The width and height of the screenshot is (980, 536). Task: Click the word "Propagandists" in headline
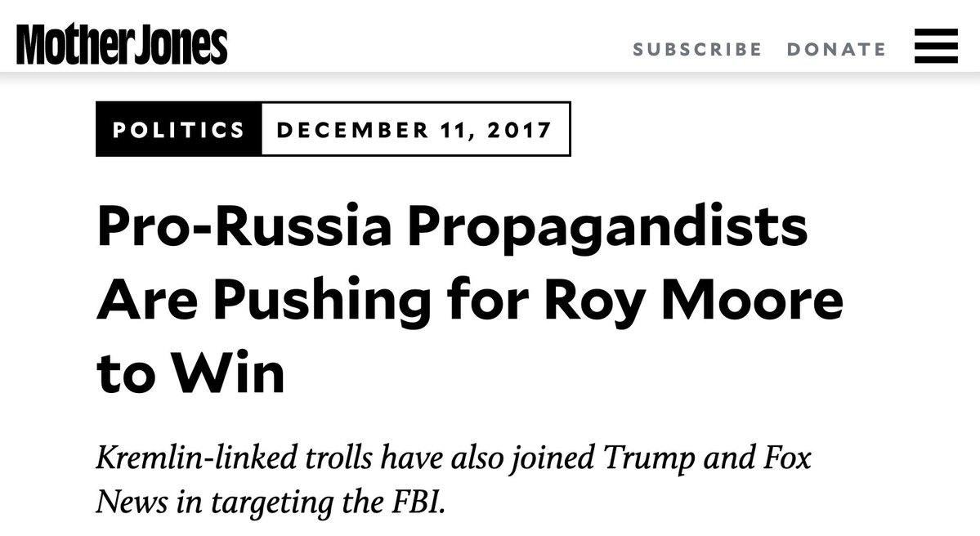click(608, 229)
